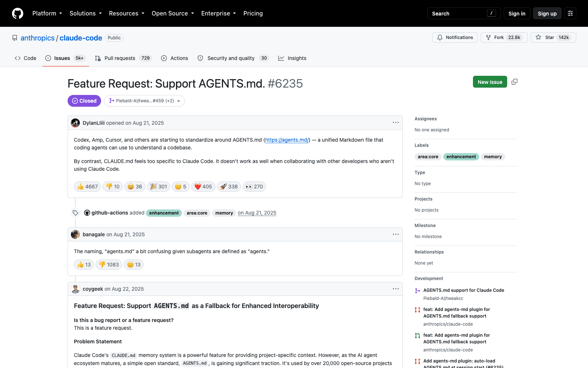Click the enhancement label in sidebar
The height and width of the screenshot is (368, 588).
[461, 157]
